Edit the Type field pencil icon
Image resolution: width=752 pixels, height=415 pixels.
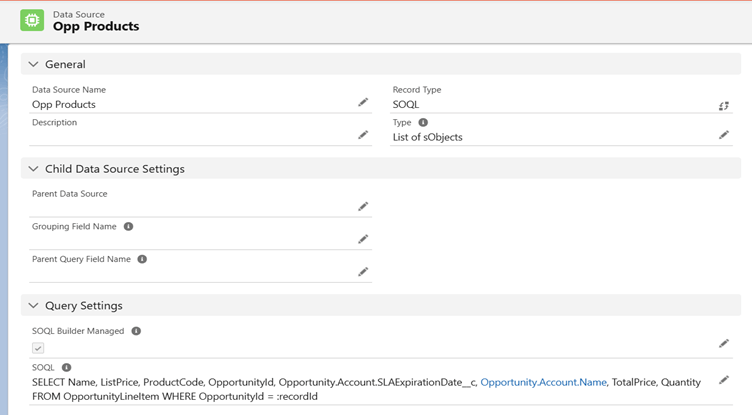(724, 135)
